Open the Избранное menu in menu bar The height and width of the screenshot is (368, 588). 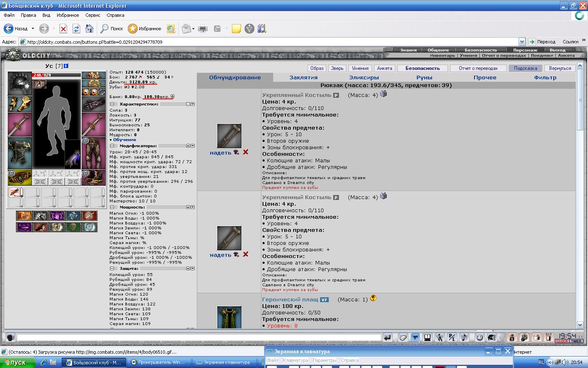tap(68, 15)
